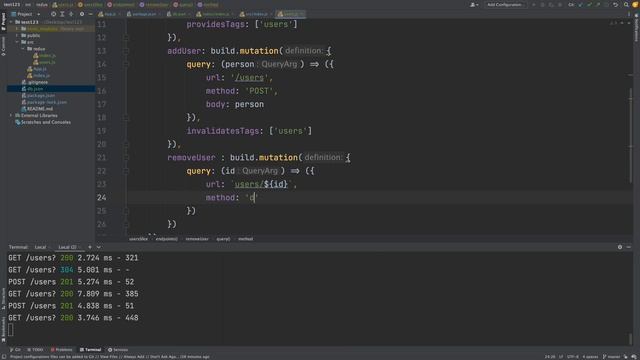The height and width of the screenshot is (360, 640).
Task: Select README.md in the project tree
Action: pyautogui.click(x=37, y=109)
